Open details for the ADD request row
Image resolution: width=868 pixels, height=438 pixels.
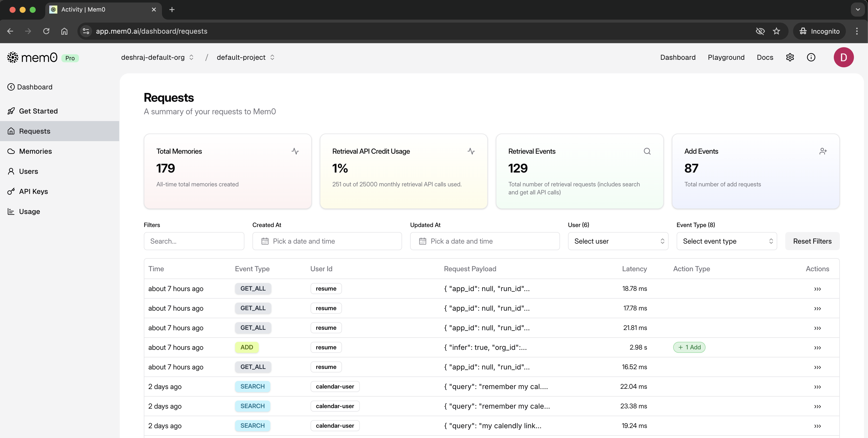pyautogui.click(x=817, y=347)
